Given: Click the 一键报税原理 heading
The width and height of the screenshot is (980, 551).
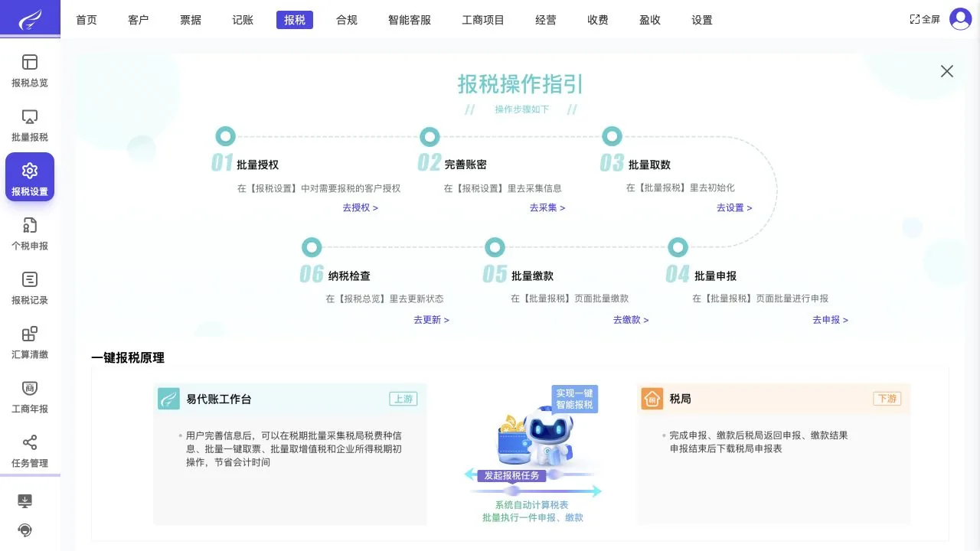Looking at the screenshot, I should click(x=128, y=358).
